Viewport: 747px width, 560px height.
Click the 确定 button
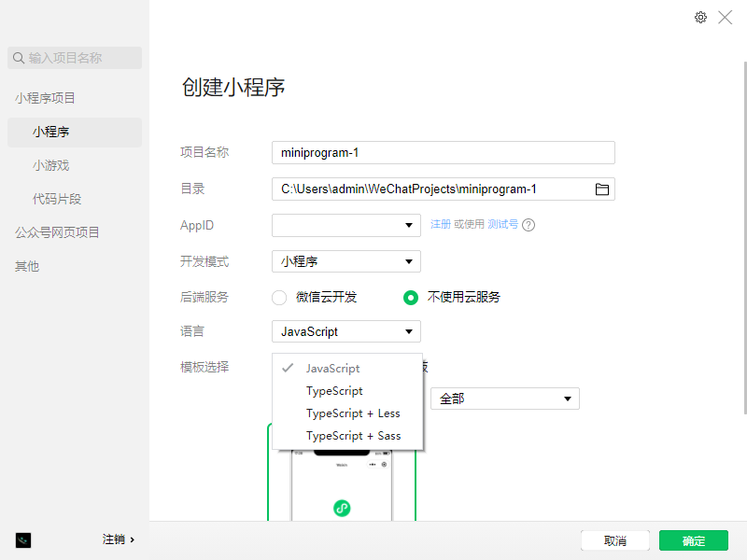point(694,541)
